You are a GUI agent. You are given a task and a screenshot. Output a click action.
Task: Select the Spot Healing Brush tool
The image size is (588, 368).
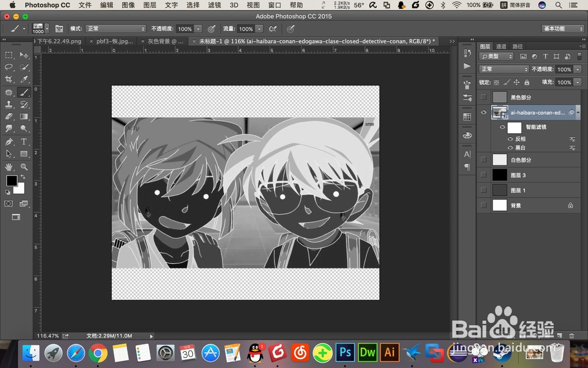point(9,92)
